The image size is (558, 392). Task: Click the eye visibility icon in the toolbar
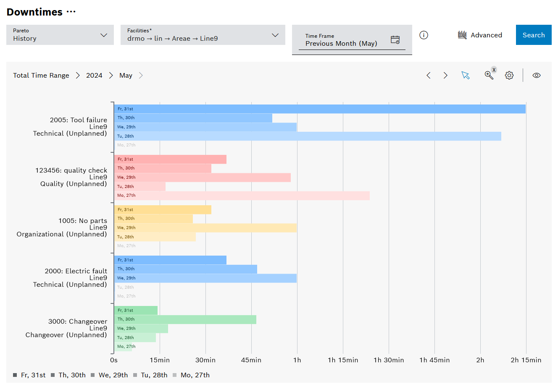[x=537, y=75]
